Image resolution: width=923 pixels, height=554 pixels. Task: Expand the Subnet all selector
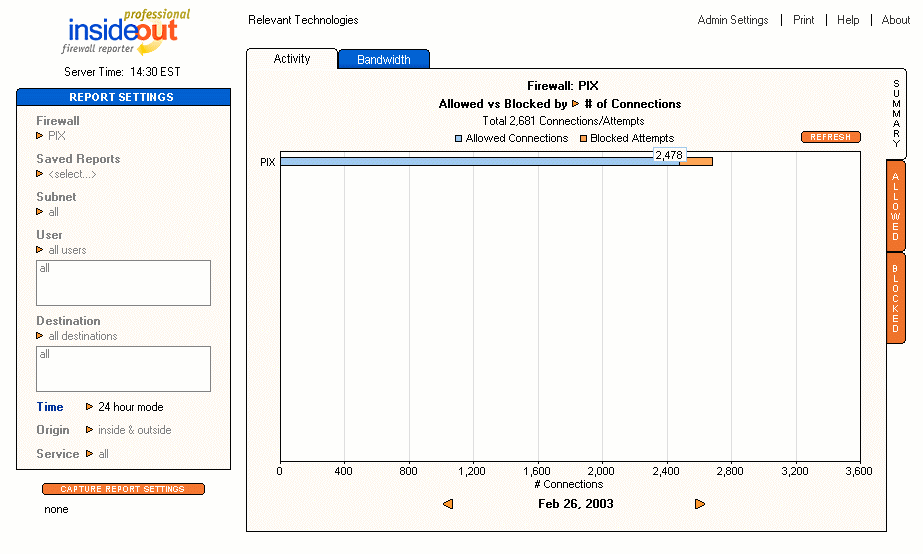[x=40, y=212]
